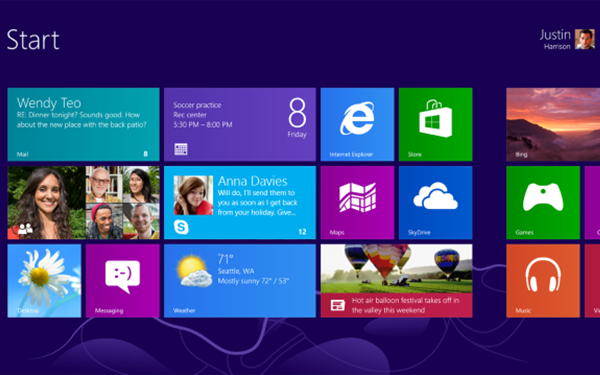Open the Weather tile for Seattle, WA
The width and height of the screenshot is (600, 375).
pos(240,281)
